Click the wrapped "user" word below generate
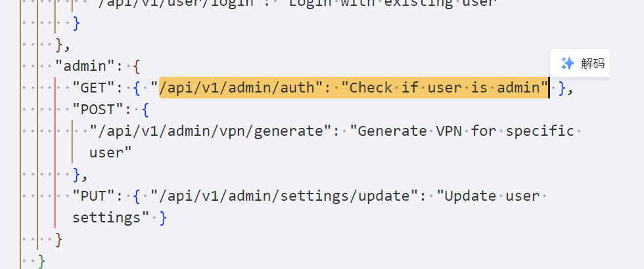The width and height of the screenshot is (644, 269). [110, 153]
